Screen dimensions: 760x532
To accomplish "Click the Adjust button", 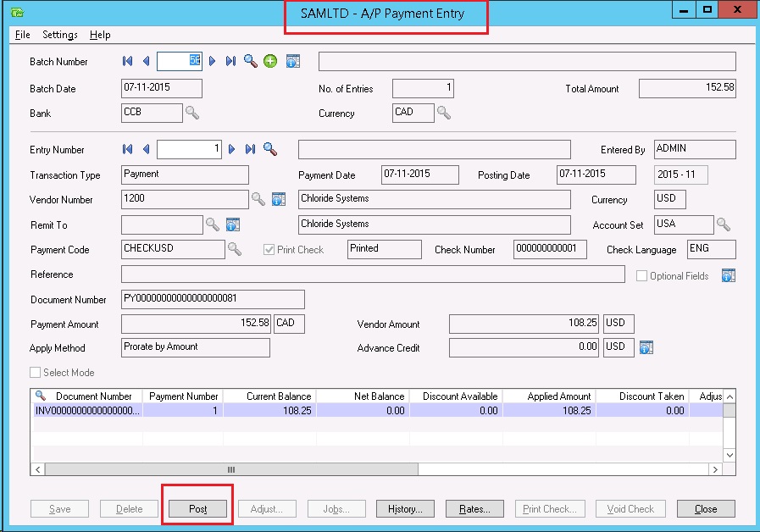I will click(x=267, y=509).
